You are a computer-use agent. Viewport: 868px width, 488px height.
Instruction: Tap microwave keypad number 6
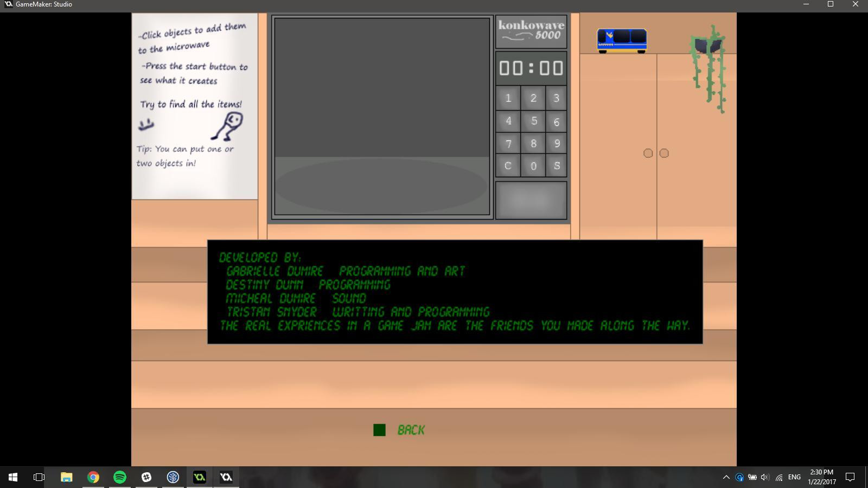click(556, 121)
